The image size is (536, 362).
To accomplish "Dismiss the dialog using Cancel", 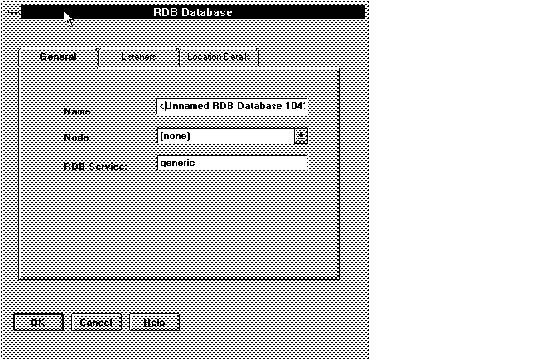I will click(x=96, y=322).
